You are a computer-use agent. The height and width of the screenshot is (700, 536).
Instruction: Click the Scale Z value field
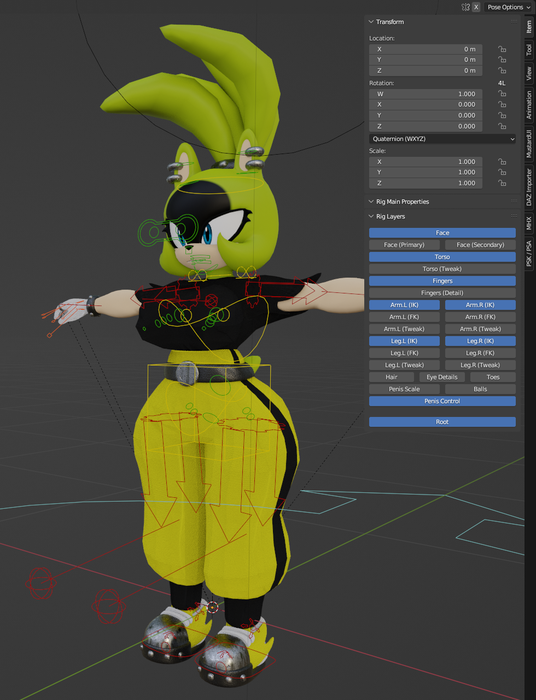pos(425,183)
